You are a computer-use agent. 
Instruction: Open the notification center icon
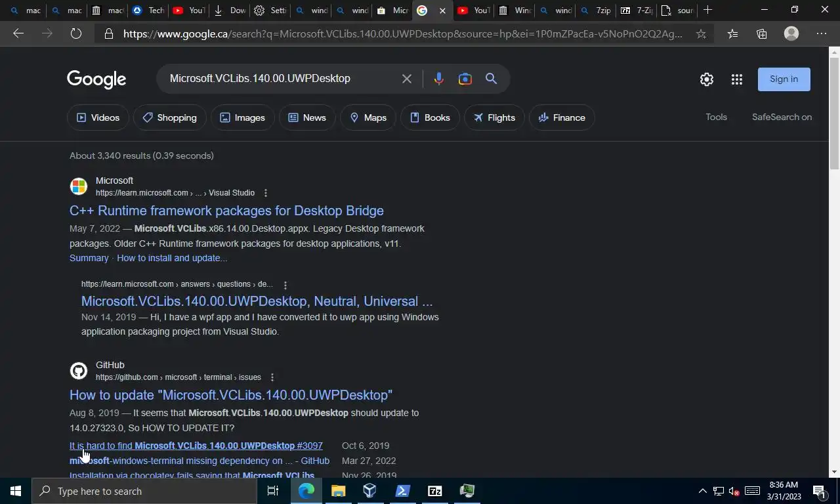pyautogui.click(x=819, y=491)
